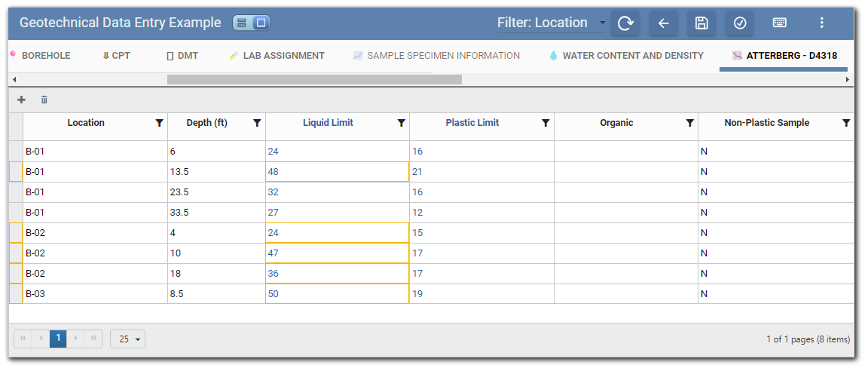
Task: Click the checkmark validate icon
Action: [740, 23]
